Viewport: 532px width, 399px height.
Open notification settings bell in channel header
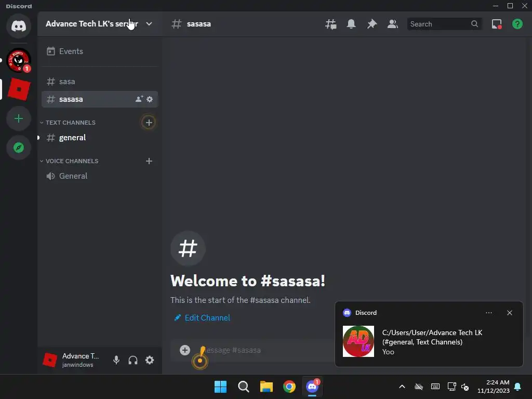(351, 24)
